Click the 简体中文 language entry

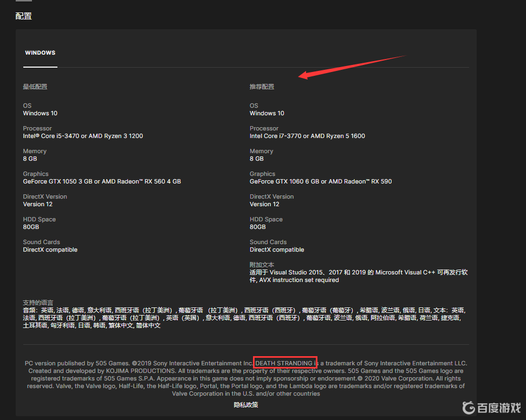pos(148,325)
